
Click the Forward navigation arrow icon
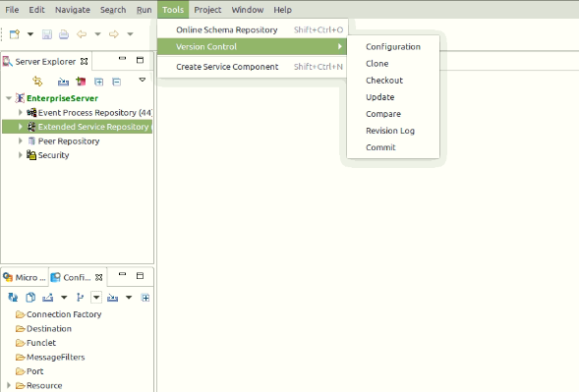[114, 34]
